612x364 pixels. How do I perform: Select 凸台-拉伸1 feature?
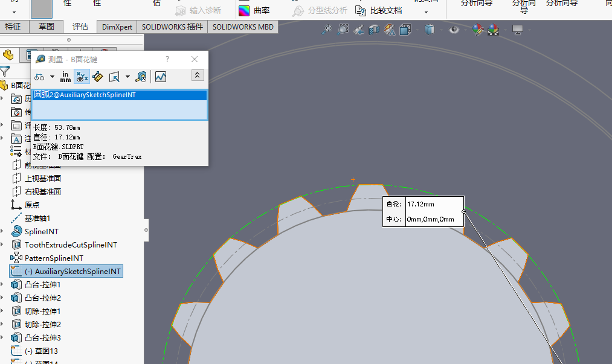[x=42, y=284]
